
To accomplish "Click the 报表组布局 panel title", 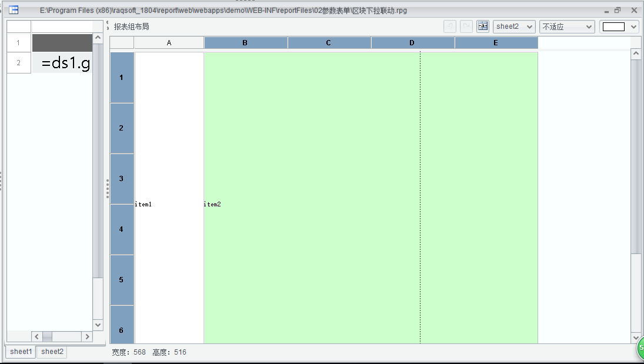I will 131,26.
